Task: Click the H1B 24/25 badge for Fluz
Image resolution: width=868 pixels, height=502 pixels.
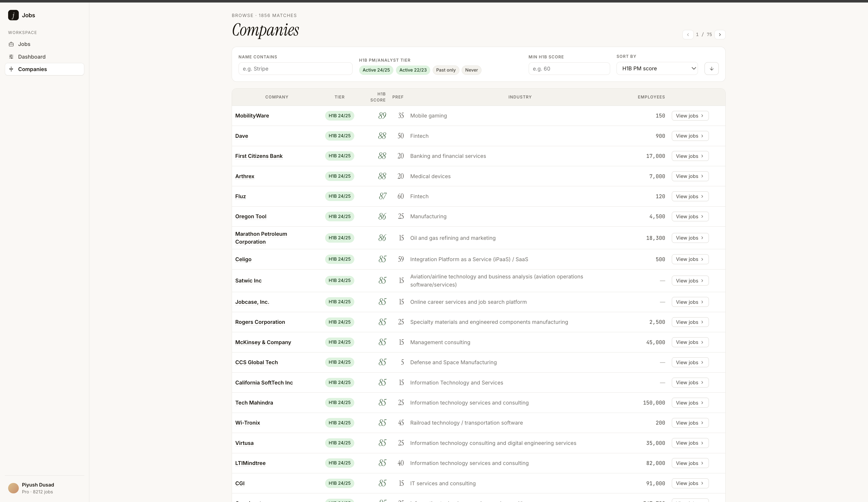Action: pos(340,196)
